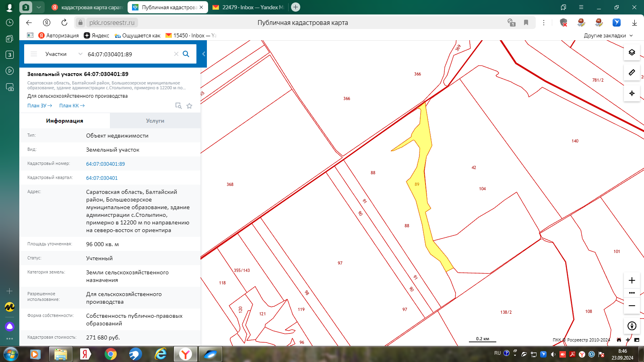This screenshot has width=644, height=362.
Task: Bookmark this page in address bar
Action: pyautogui.click(x=526, y=23)
